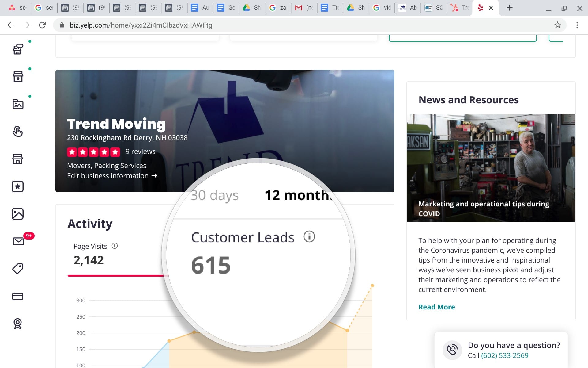Switch to the 'za' Google search tab
The height and width of the screenshot is (368, 588).
pyautogui.click(x=278, y=8)
